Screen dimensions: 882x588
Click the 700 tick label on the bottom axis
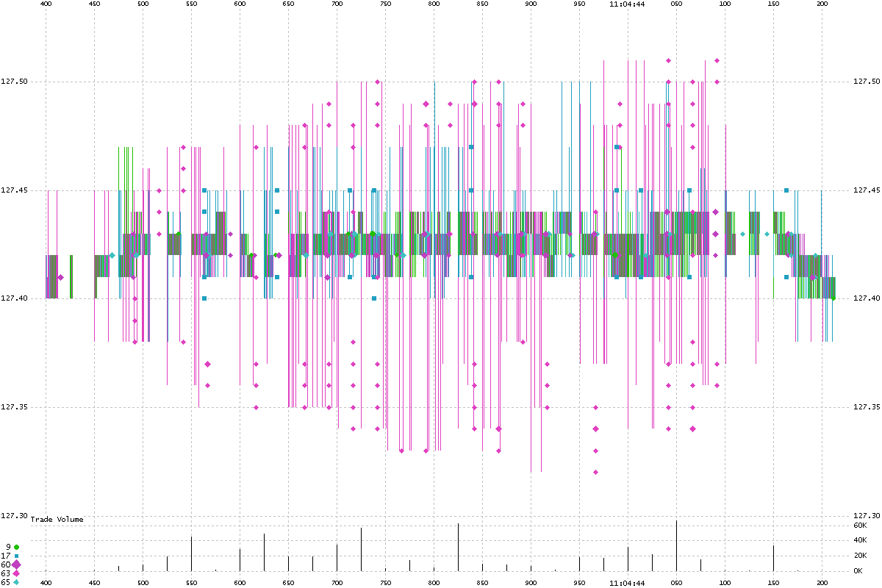click(x=337, y=583)
